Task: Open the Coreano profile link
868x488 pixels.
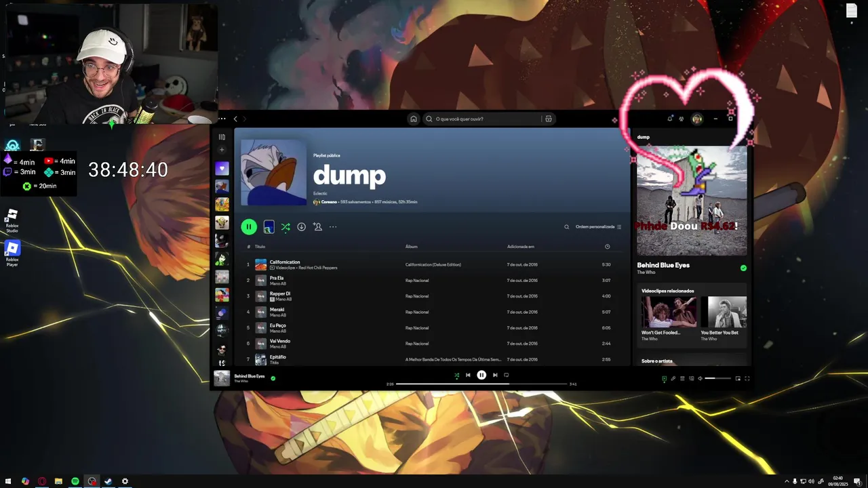Action: click(329, 202)
